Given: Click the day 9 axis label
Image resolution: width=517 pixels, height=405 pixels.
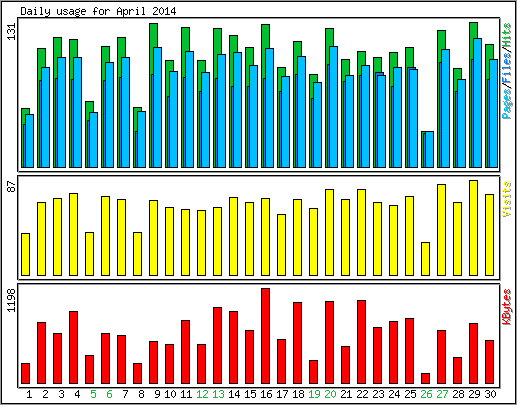Looking at the screenshot, I should 157,394.
